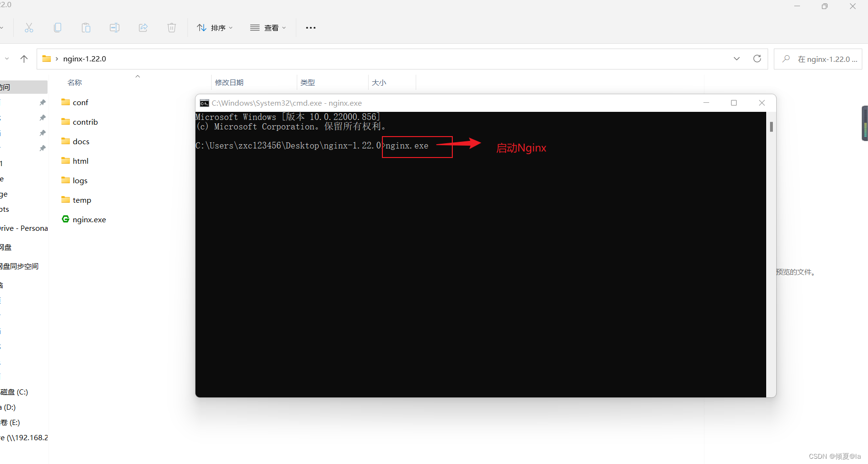
Task: Select the \\192.168.2 network drive in sidebar
Action: [24, 438]
